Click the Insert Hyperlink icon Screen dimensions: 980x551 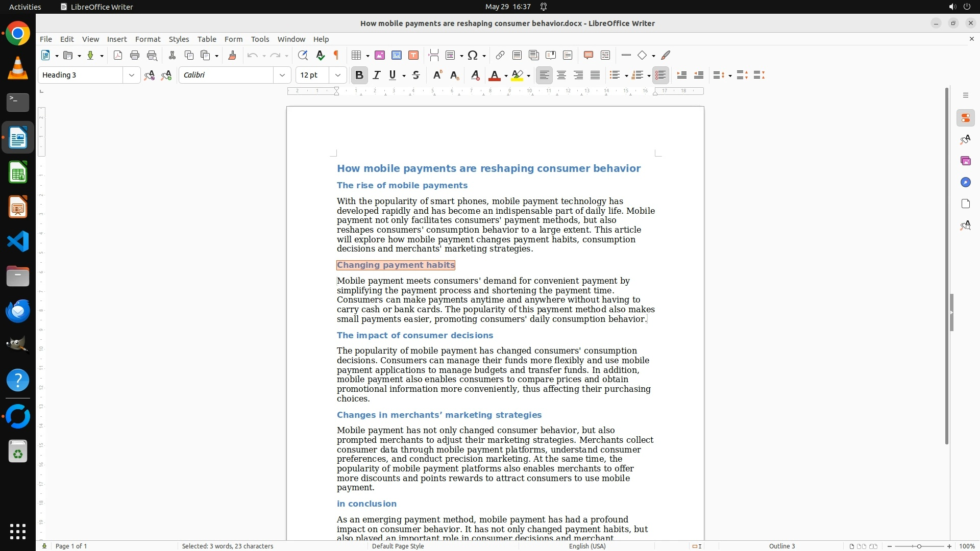point(500,55)
